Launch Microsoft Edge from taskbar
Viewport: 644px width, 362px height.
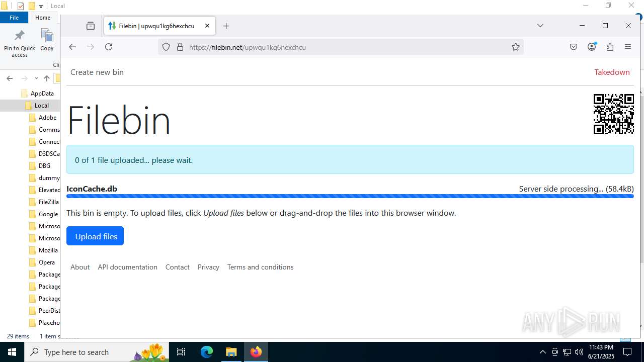pos(207,352)
